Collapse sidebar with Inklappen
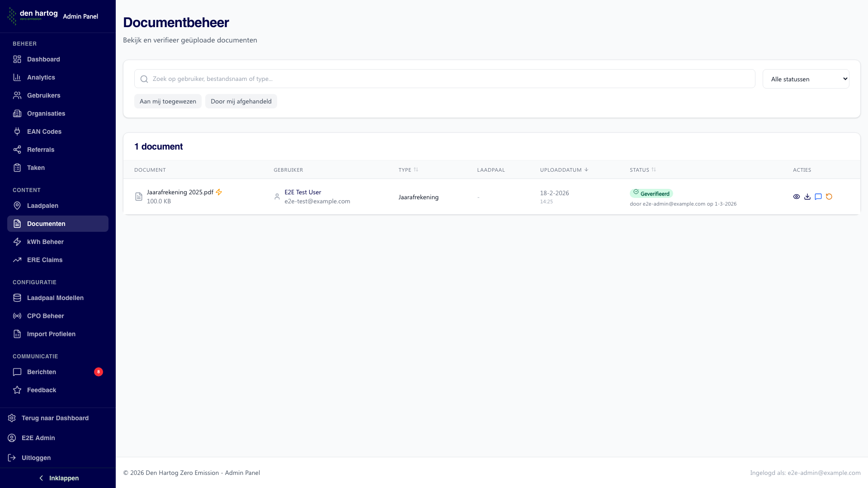Viewport: 868px width, 488px height. pos(58,478)
